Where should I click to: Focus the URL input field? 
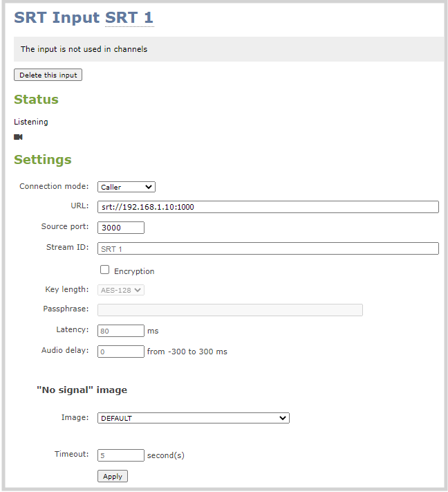click(268, 207)
